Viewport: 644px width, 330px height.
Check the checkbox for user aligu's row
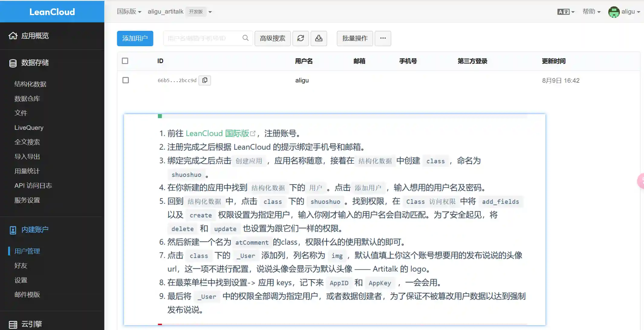coord(125,80)
